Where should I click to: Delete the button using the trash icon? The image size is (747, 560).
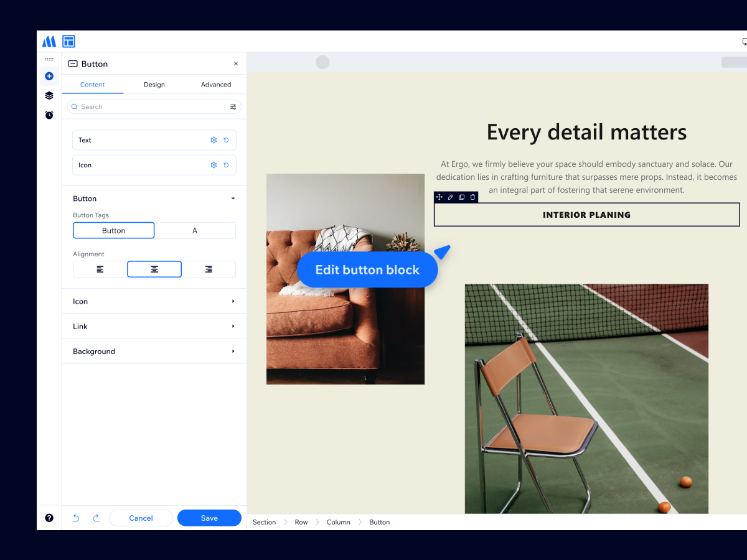(x=472, y=197)
